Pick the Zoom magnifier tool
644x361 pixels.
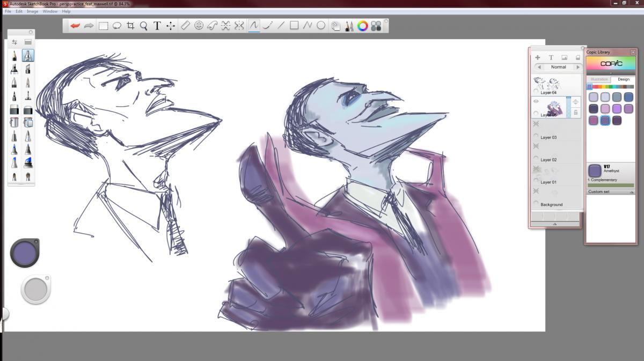(144, 25)
